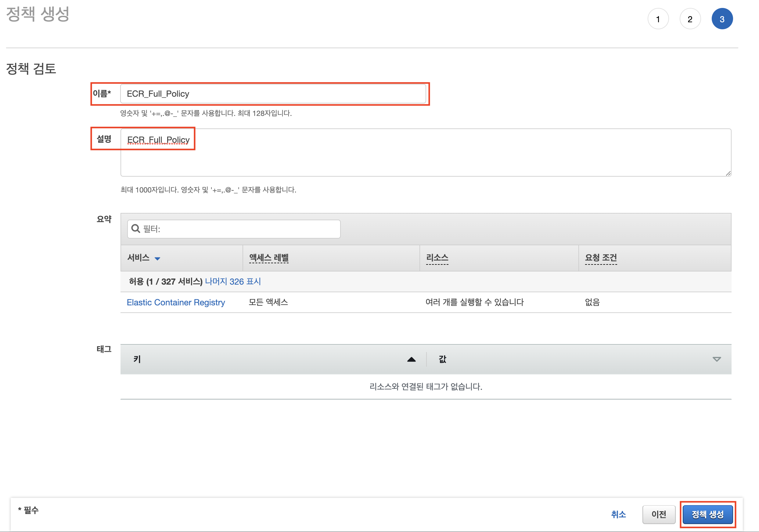This screenshot has height=532, width=759.
Task: Click the 이전 button
Action: pyautogui.click(x=659, y=515)
